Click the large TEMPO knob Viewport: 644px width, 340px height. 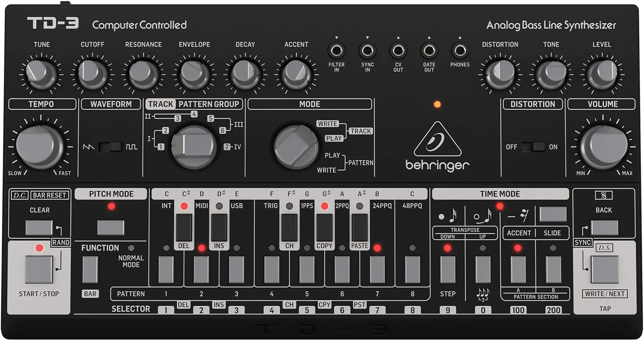pos(40,147)
